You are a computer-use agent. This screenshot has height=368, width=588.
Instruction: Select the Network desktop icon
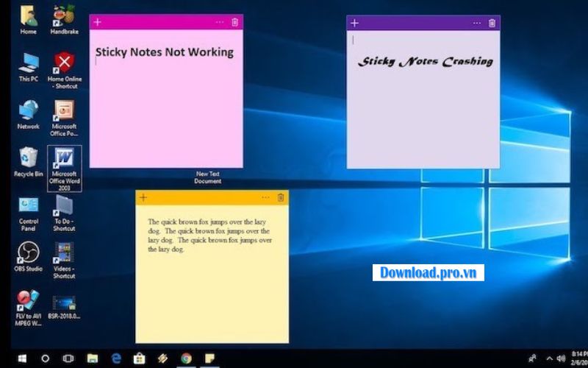tap(29, 115)
